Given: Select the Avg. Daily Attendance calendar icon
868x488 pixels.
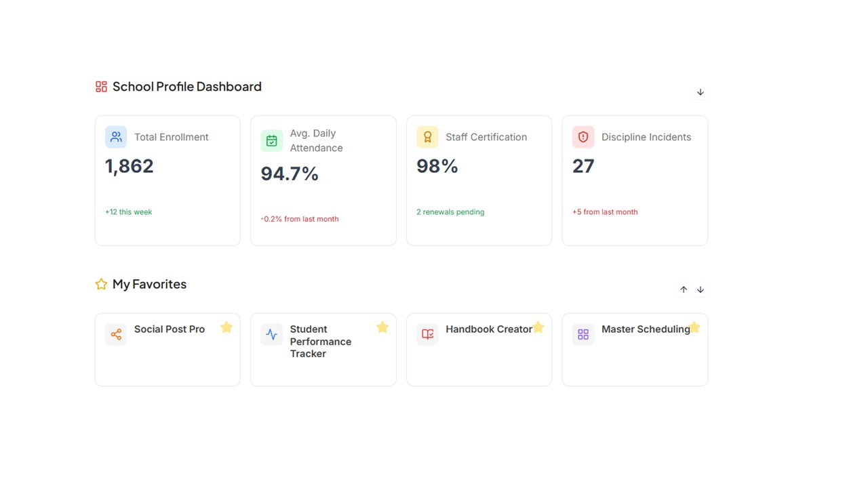Looking at the screenshot, I should pyautogui.click(x=271, y=140).
